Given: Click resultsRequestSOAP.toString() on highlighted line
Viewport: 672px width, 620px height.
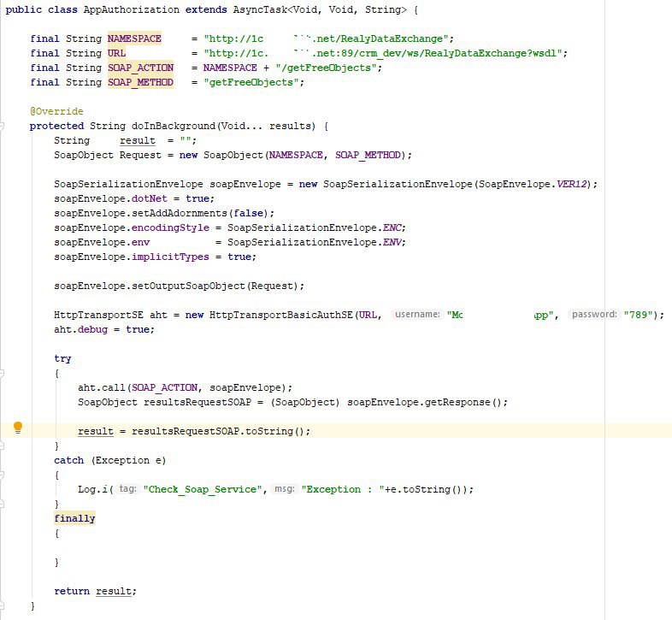Looking at the screenshot, I should pyautogui.click(x=218, y=432).
